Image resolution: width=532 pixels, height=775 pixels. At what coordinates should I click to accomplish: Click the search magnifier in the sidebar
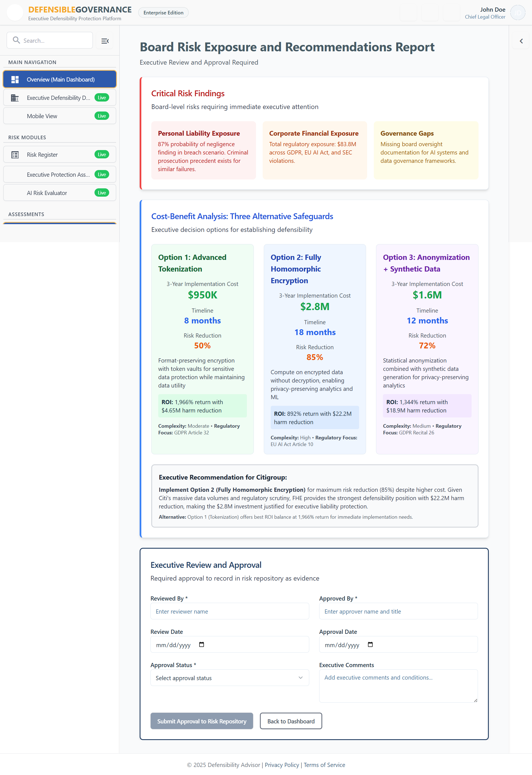tap(16, 40)
